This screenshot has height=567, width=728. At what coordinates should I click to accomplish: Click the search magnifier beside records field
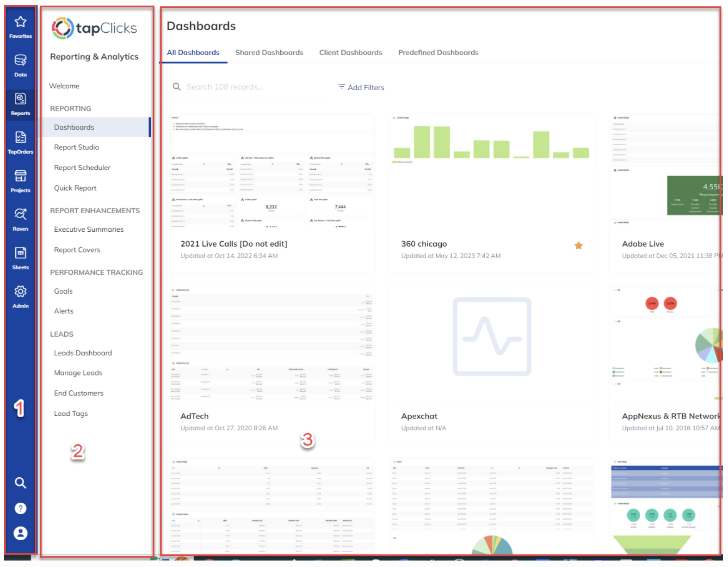tap(177, 86)
